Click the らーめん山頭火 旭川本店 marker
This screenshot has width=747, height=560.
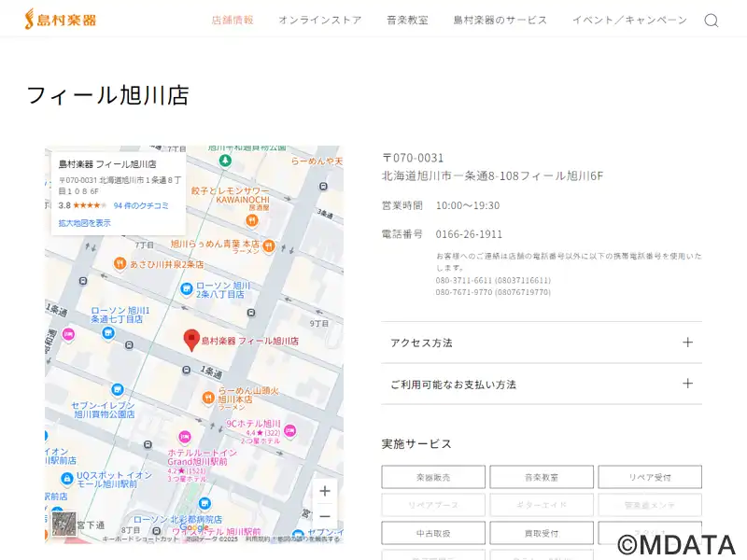click(x=207, y=398)
